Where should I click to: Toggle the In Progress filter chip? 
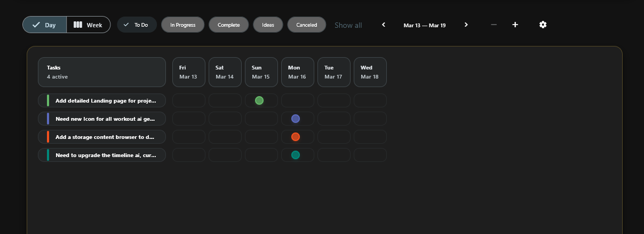(182, 25)
